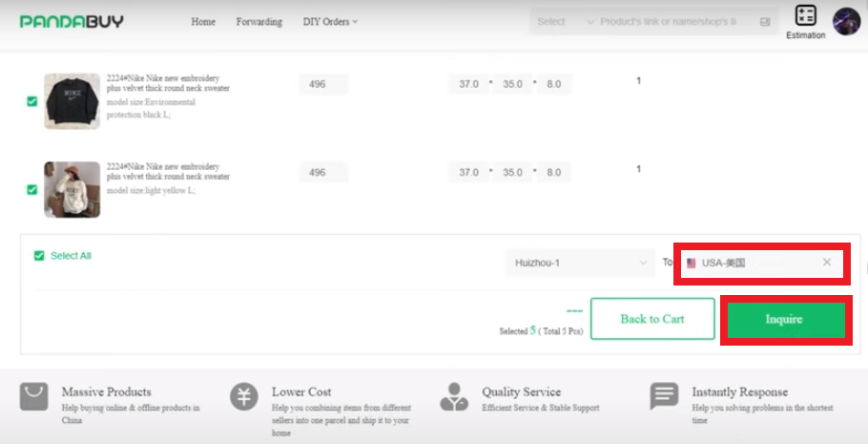Uncheck the black Nike sweater item

pos(32,101)
